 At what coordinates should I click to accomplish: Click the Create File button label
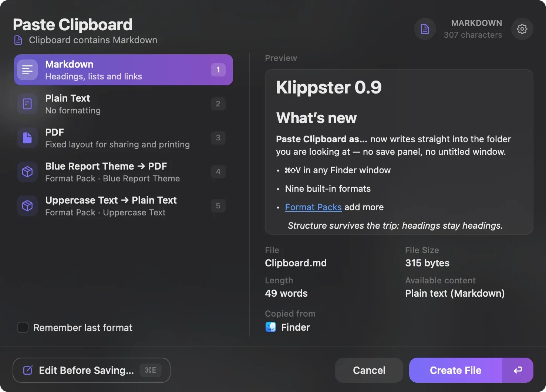coord(456,370)
